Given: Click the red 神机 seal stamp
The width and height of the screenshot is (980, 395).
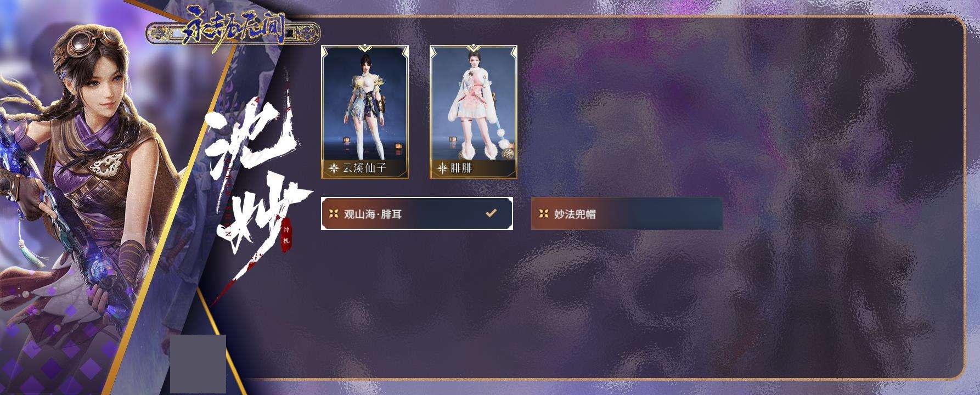Looking at the screenshot, I should pyautogui.click(x=285, y=236).
